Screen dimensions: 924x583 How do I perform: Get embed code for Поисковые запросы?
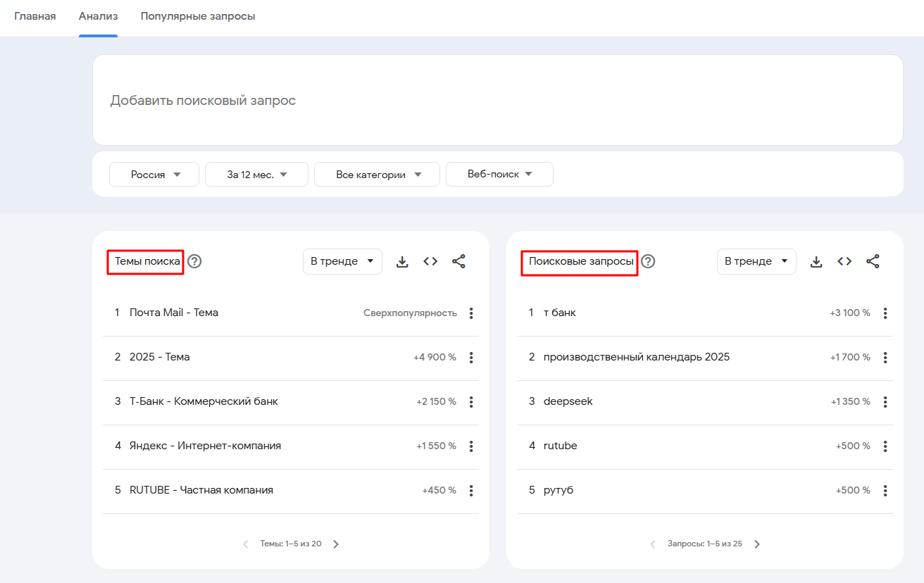[844, 261]
